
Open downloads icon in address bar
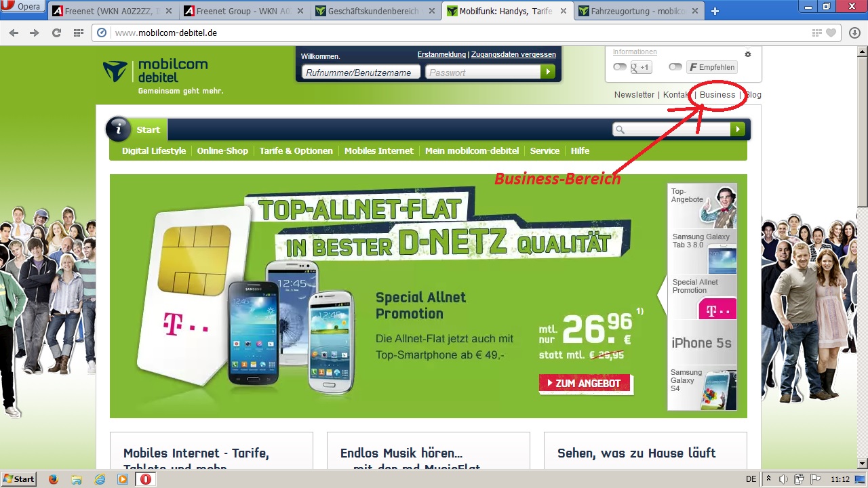point(854,33)
